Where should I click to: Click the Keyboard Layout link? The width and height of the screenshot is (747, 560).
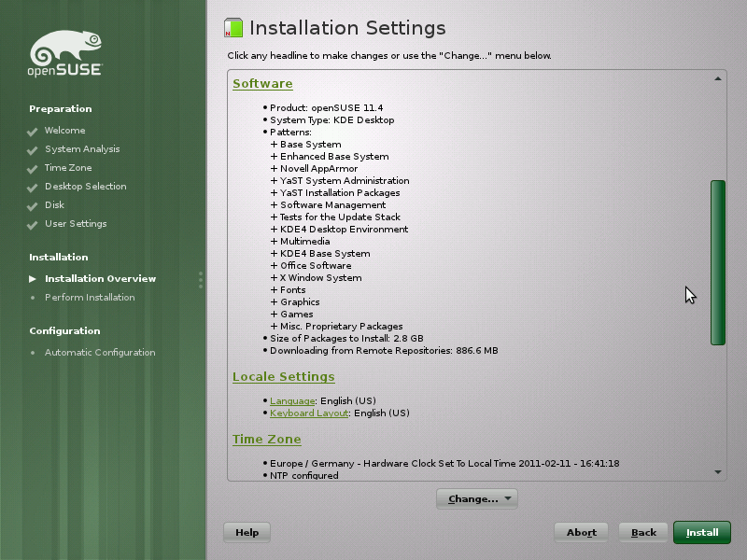[309, 413]
